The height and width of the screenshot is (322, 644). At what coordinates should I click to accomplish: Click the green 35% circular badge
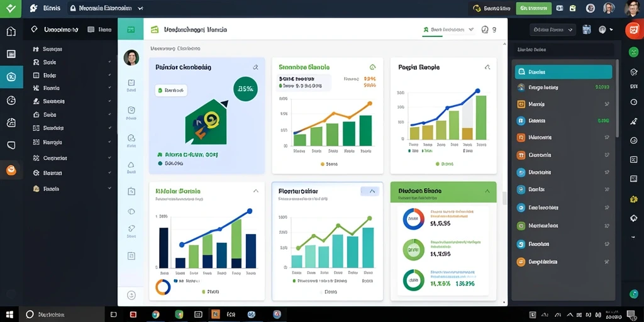[246, 88]
